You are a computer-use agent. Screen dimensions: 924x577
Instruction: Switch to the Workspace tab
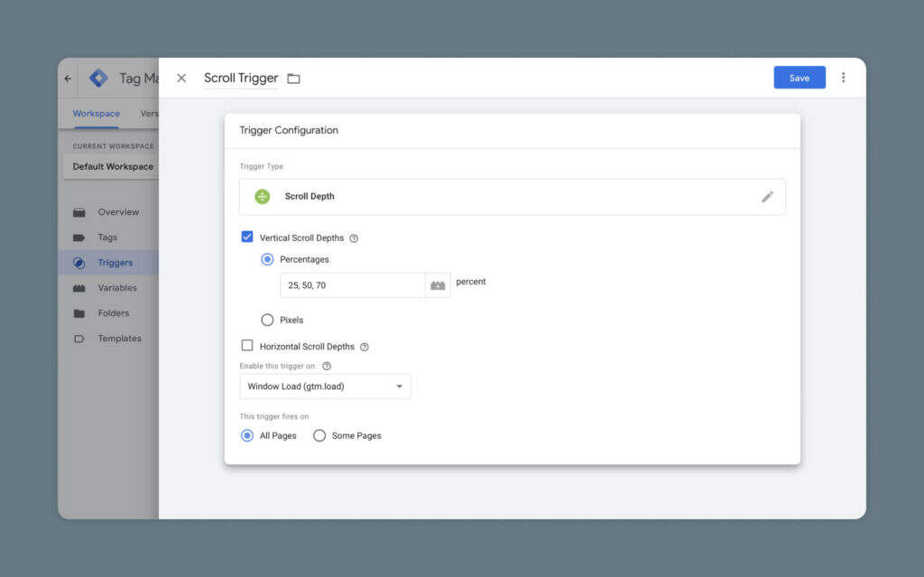tap(96, 114)
